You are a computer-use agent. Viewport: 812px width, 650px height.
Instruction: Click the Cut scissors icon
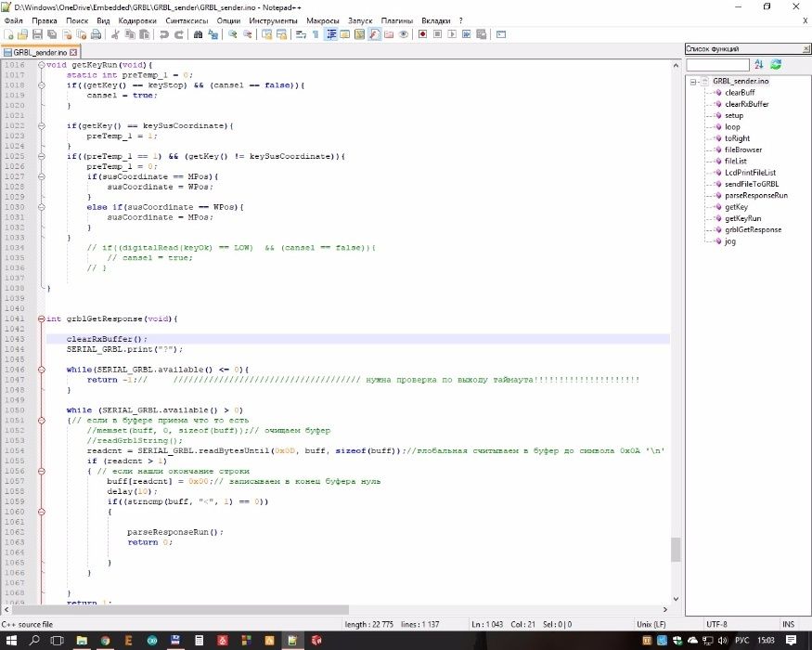click(115, 34)
